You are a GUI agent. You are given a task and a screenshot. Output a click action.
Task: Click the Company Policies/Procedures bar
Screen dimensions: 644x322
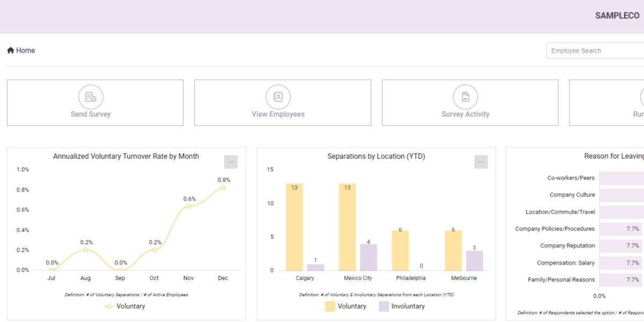(x=621, y=229)
